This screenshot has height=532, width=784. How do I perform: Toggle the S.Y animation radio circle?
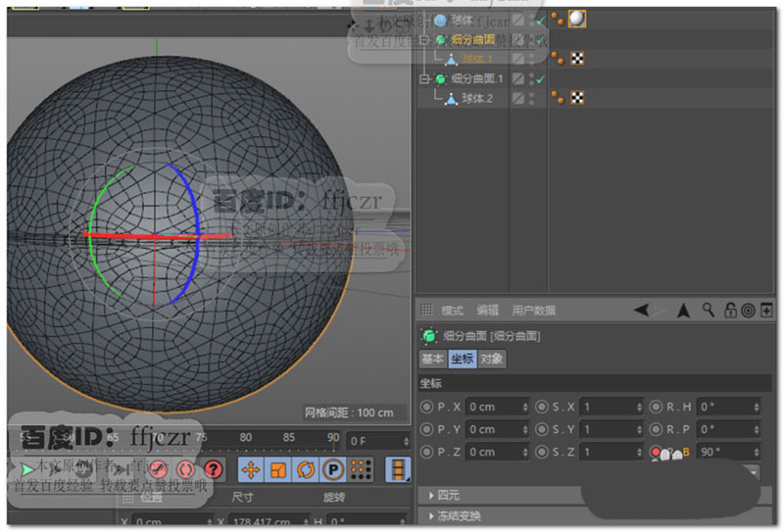point(541,429)
